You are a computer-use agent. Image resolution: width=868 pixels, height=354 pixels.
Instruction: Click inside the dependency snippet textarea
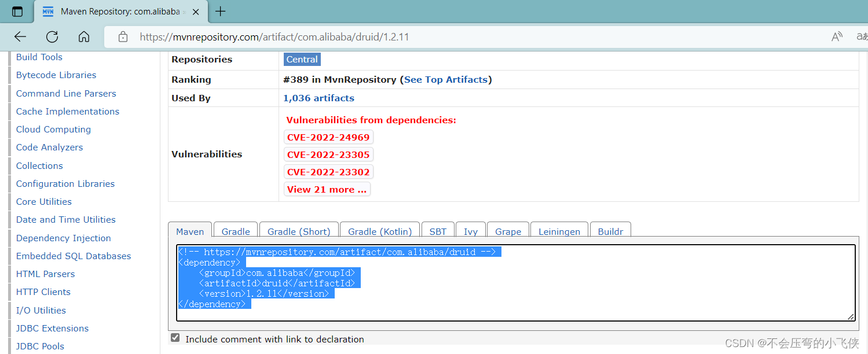[516, 283]
